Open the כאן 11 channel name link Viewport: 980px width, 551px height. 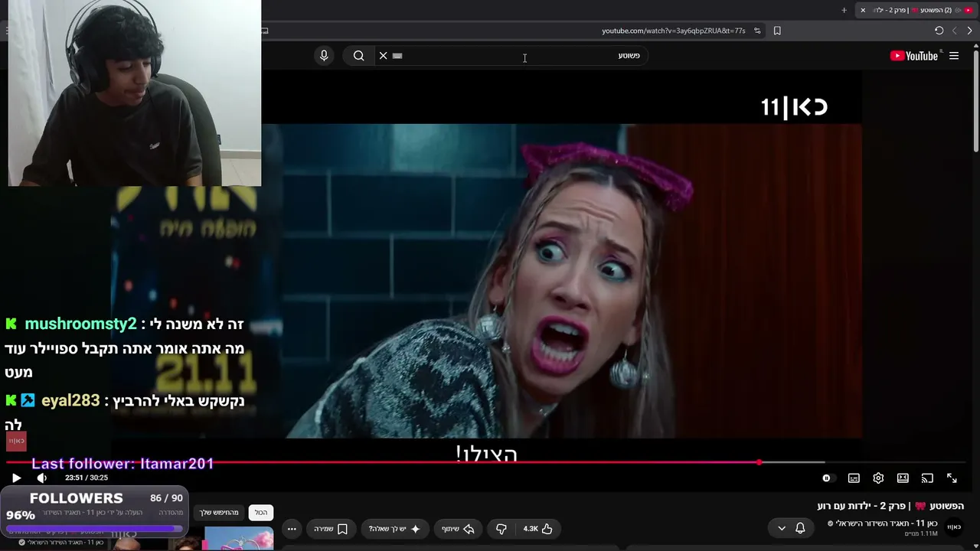coord(887,523)
